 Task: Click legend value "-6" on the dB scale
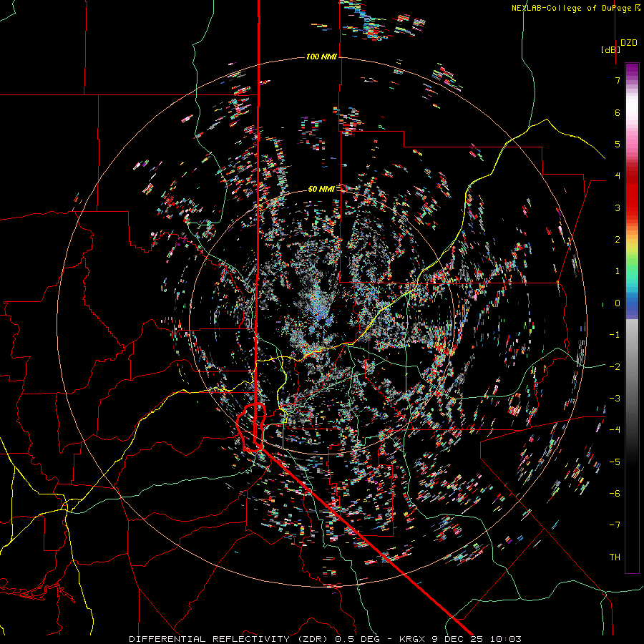tap(615, 494)
